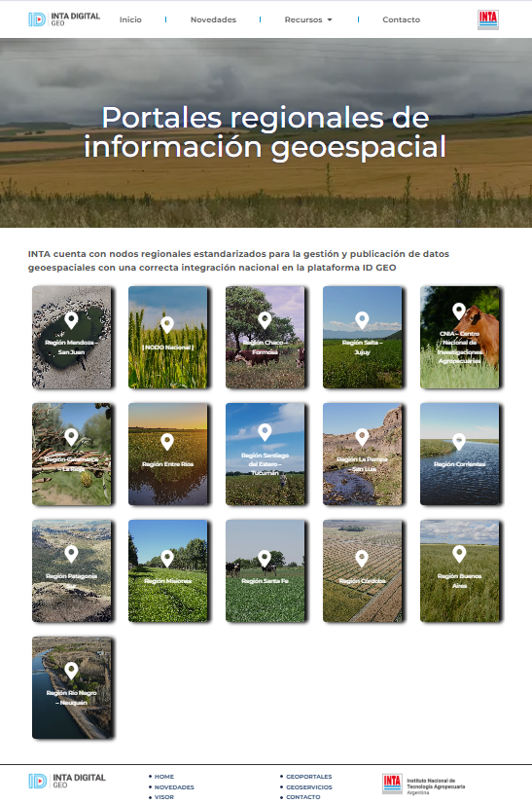532x804 pixels.
Task: Click the pin icon on Región Catamarca – La Rioja card
Action: click(x=71, y=437)
